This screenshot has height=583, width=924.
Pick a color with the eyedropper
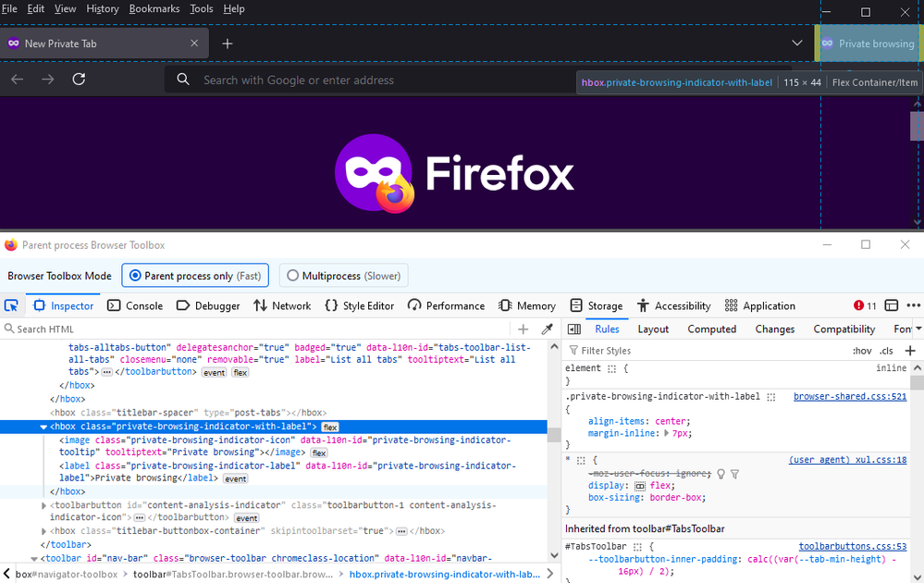point(547,329)
